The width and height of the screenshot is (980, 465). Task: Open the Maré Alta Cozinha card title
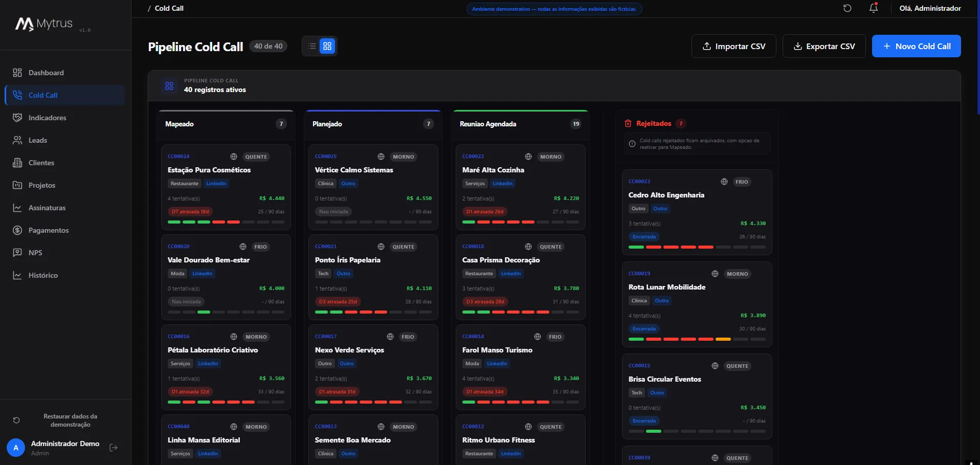click(493, 170)
